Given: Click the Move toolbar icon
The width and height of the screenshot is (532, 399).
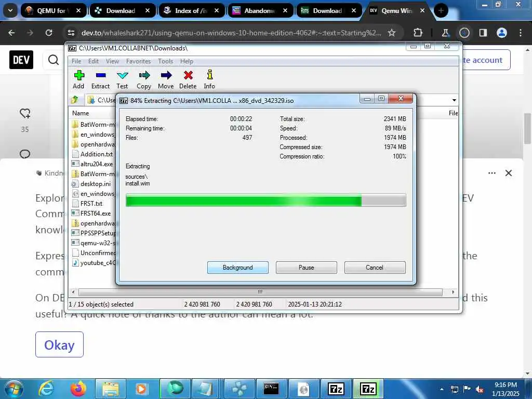Looking at the screenshot, I should click(166, 79).
